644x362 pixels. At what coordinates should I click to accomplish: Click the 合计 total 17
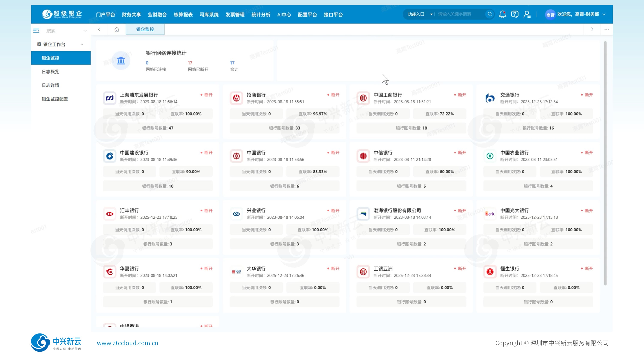[x=232, y=63]
